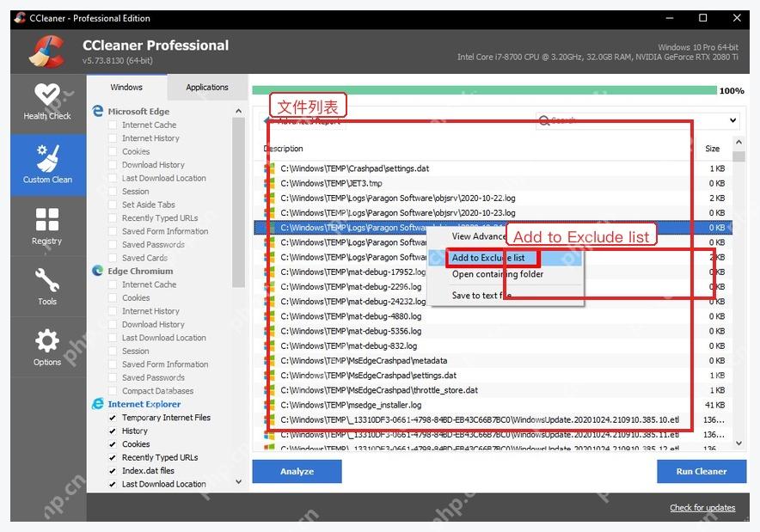Switch to the Windows tab
This screenshot has width=760, height=532.
[x=126, y=87]
